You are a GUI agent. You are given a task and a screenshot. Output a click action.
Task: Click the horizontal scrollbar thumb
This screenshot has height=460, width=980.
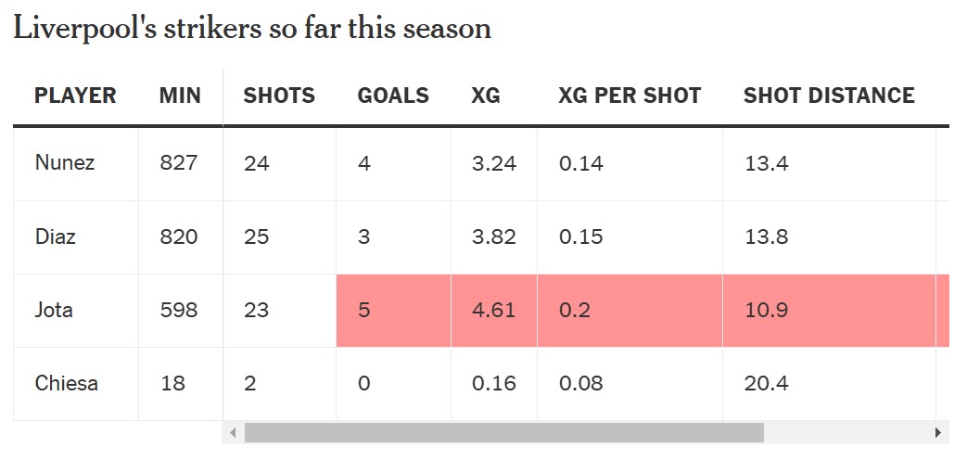point(503,432)
